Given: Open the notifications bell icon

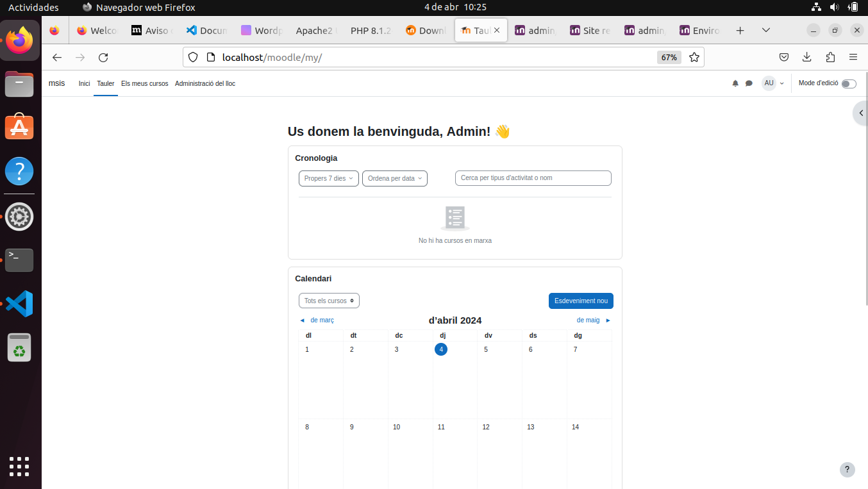Looking at the screenshot, I should [735, 83].
